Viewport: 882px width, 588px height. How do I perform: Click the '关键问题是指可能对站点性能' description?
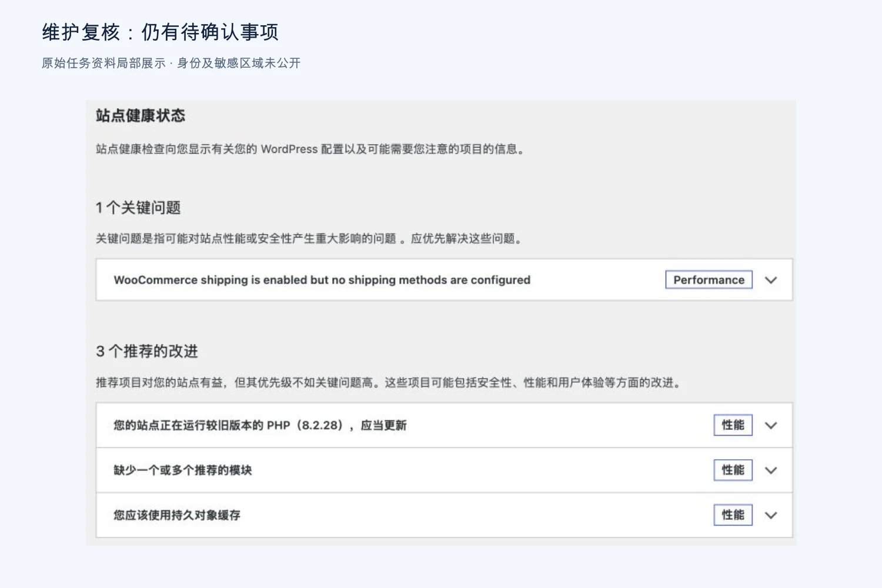coord(309,239)
